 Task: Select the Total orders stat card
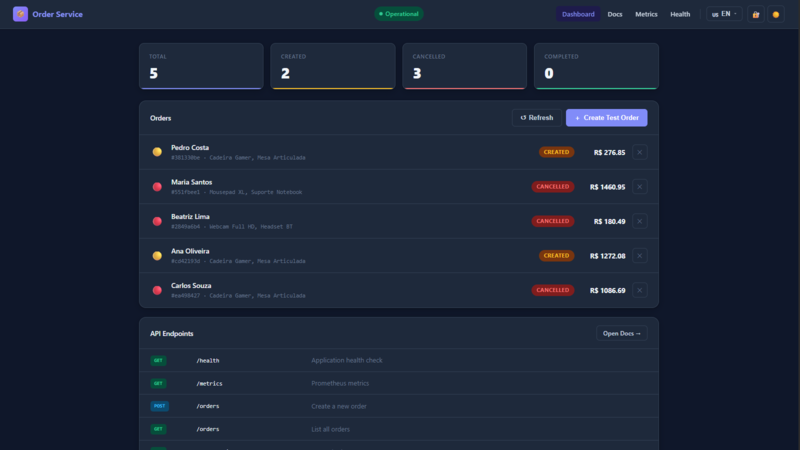(x=201, y=66)
